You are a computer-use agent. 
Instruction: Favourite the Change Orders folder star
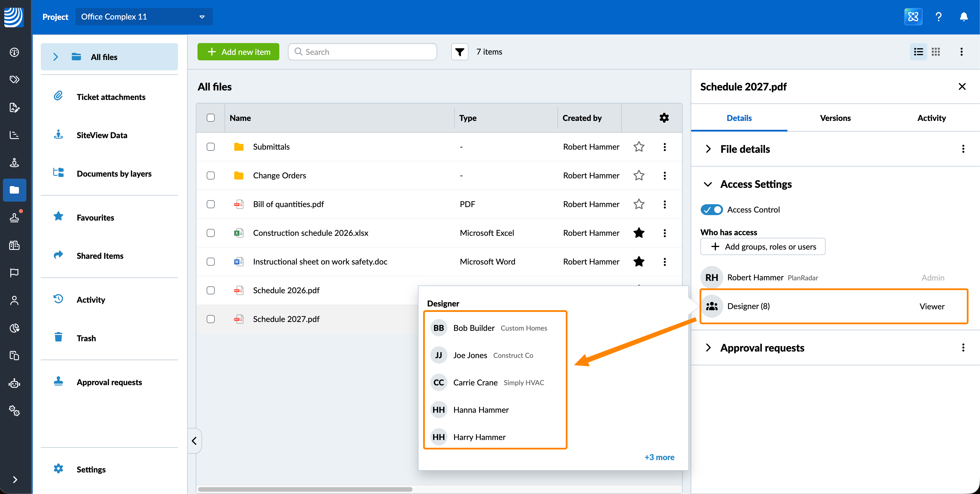pos(639,175)
